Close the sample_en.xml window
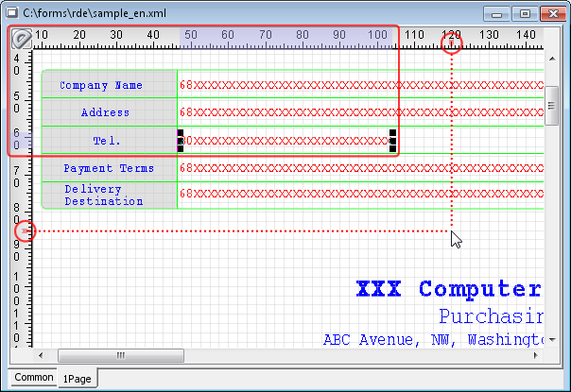This screenshot has height=392, width=571. pyautogui.click(x=553, y=14)
